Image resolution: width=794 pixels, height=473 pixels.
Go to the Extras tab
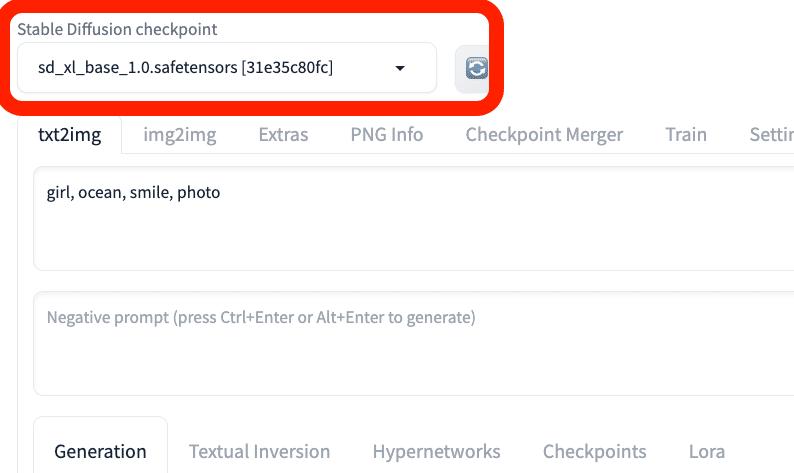[x=283, y=135]
